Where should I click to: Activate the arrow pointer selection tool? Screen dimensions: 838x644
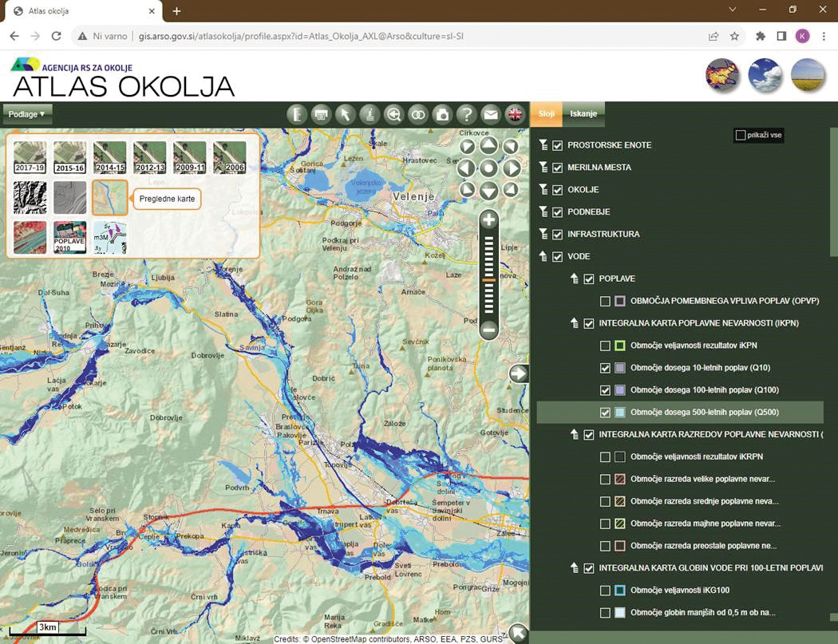[346, 115]
